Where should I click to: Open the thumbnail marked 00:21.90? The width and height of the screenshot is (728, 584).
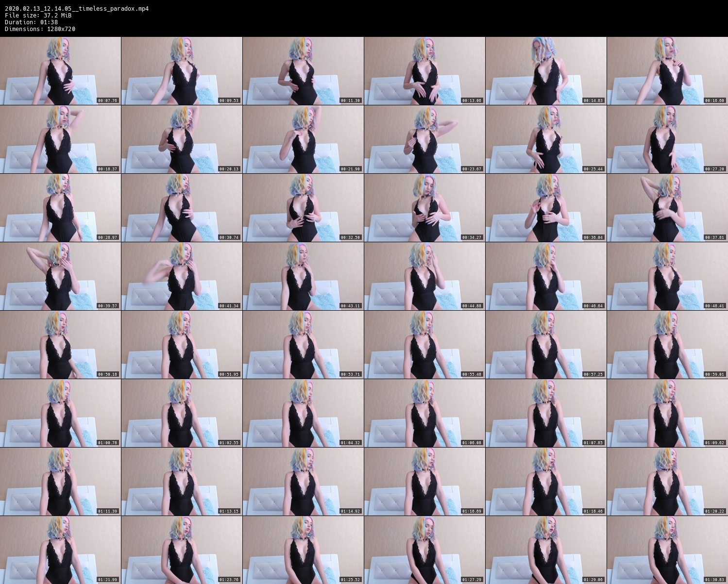[x=303, y=139]
